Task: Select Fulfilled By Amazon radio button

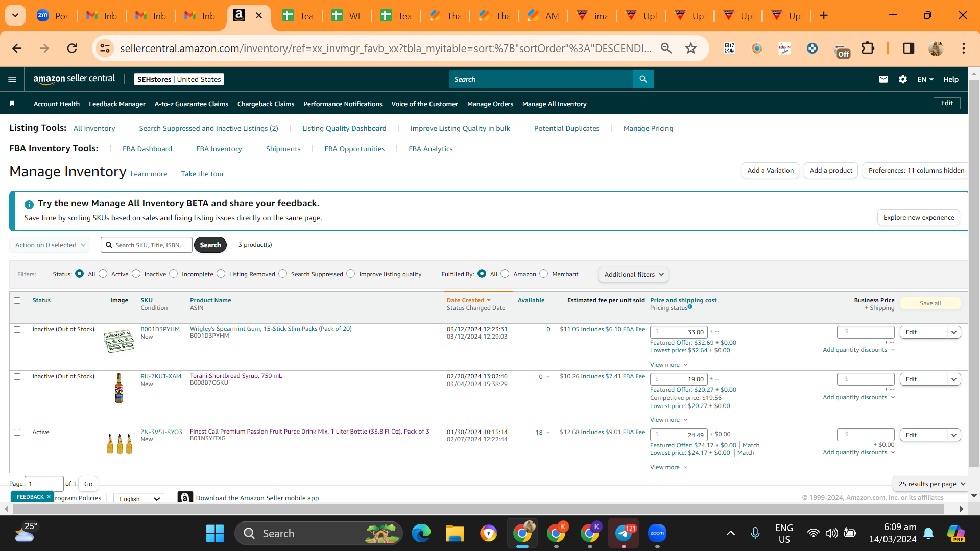Action: tap(505, 274)
